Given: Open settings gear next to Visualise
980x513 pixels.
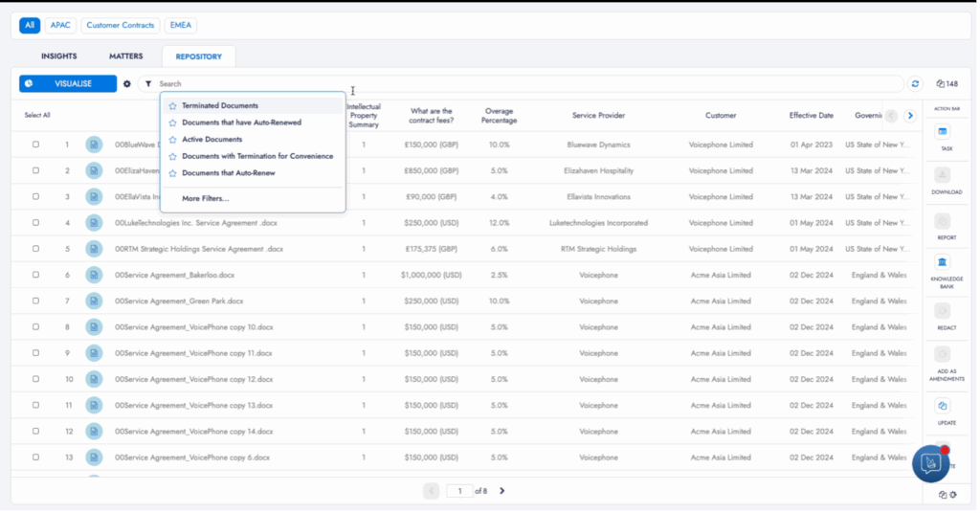Looking at the screenshot, I should coord(127,84).
